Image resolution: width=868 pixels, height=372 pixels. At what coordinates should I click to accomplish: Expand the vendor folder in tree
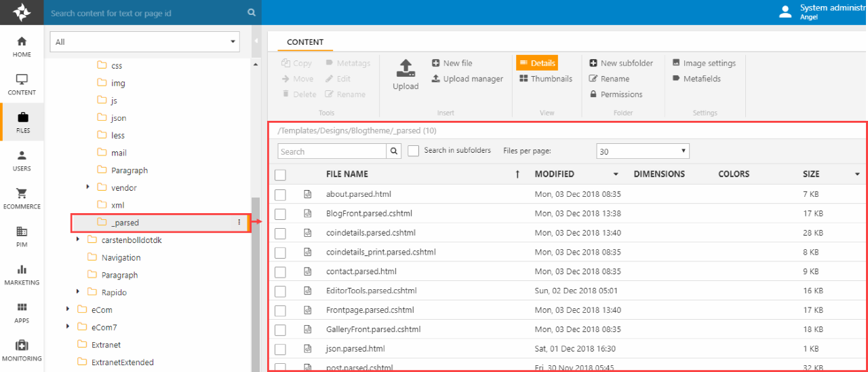pyautogui.click(x=88, y=187)
